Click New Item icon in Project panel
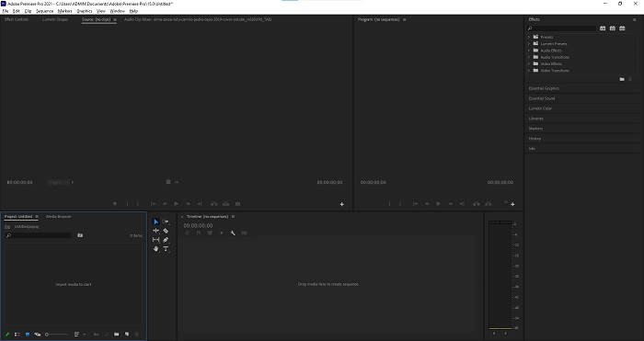 pyautogui.click(x=127, y=335)
